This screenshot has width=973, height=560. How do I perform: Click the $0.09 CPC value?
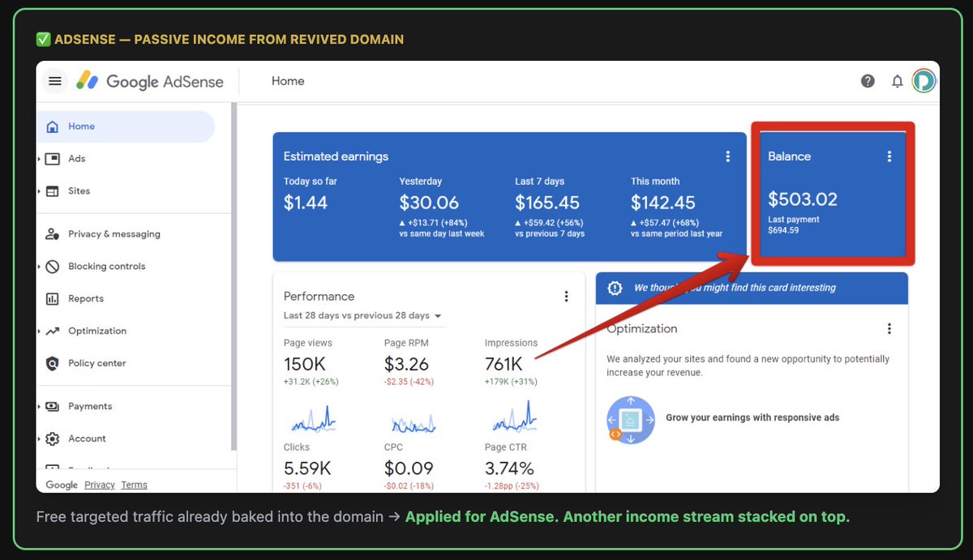409,468
